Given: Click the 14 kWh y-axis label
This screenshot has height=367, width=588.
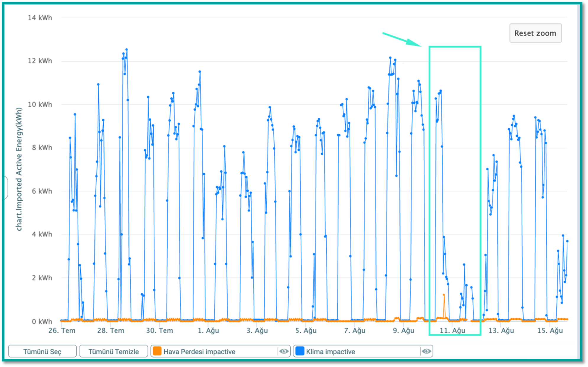Looking at the screenshot, I should 40,18.
